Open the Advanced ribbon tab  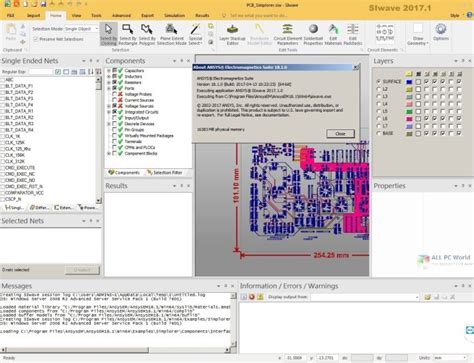coord(121,15)
